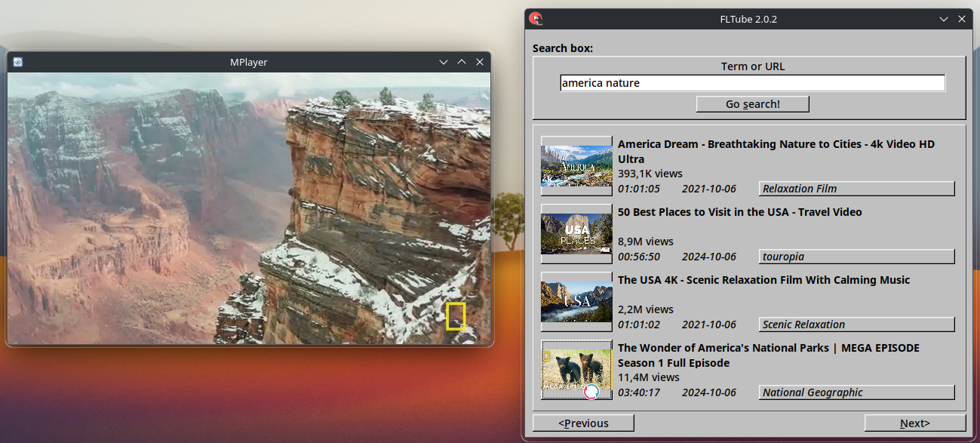This screenshot has height=443, width=980.
Task: Open the MPlayer window menu icon
Action: click(18, 62)
